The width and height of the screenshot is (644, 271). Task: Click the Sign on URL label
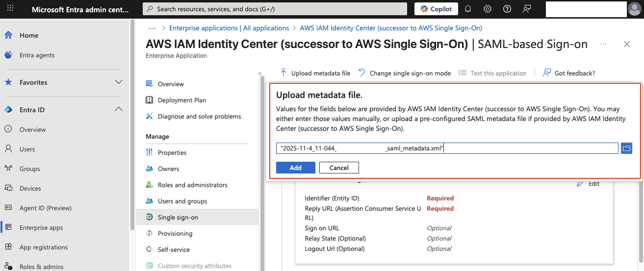pos(322,228)
